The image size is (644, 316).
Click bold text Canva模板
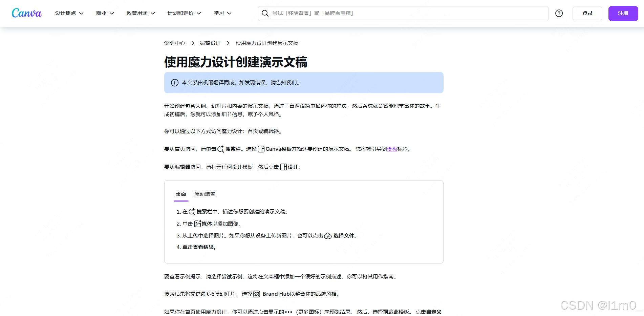(279, 149)
